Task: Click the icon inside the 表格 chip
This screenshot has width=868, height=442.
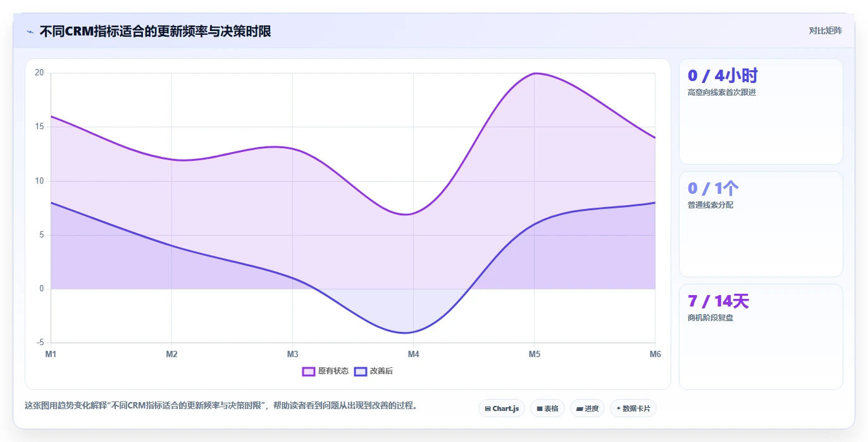Action: click(540, 409)
